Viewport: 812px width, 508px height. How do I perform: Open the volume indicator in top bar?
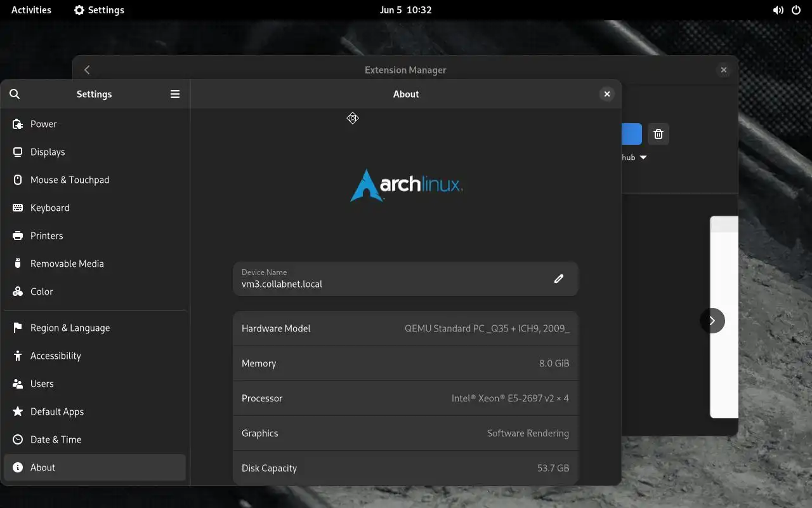[x=778, y=10]
